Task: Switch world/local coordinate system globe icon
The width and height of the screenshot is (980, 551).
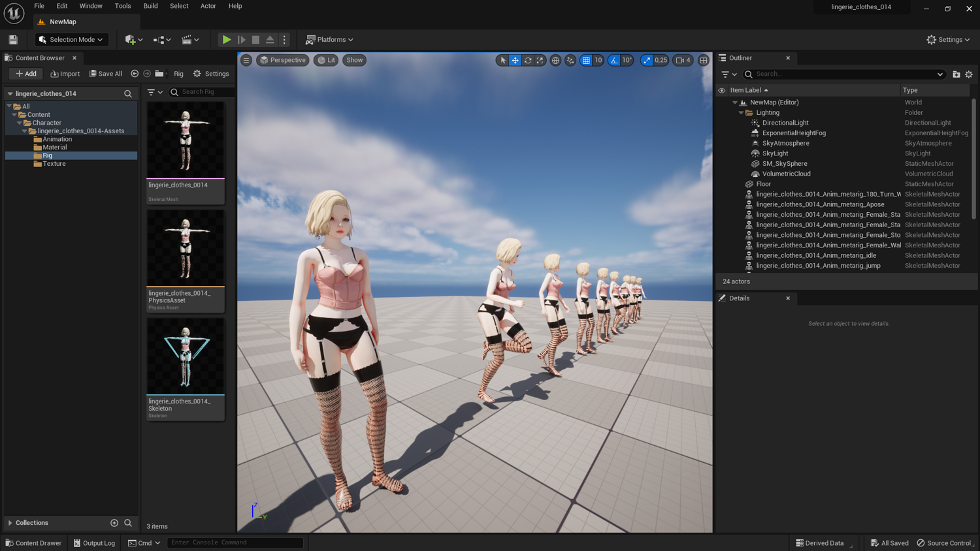Action: [555, 60]
